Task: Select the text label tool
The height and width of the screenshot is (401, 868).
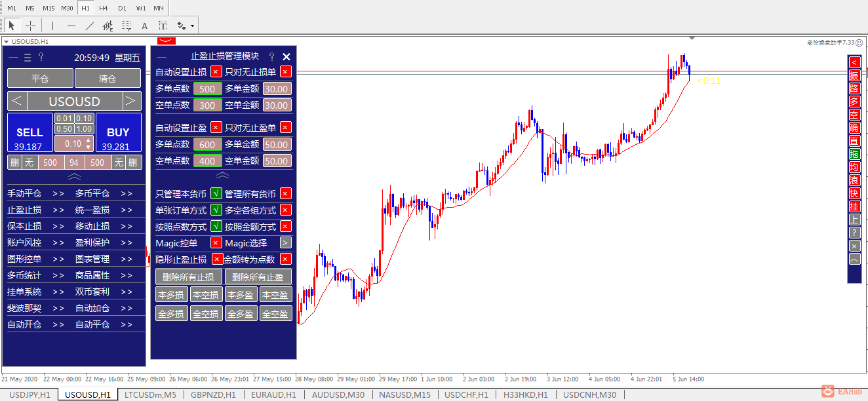Action: (x=163, y=26)
